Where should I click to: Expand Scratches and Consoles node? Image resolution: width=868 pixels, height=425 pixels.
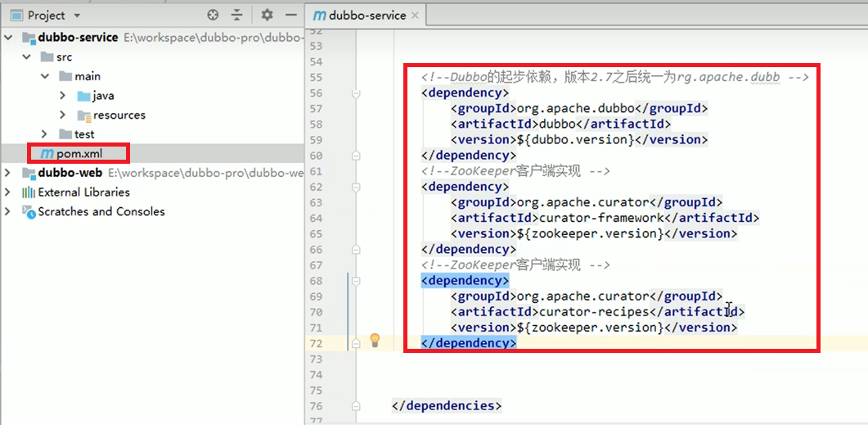(x=7, y=211)
